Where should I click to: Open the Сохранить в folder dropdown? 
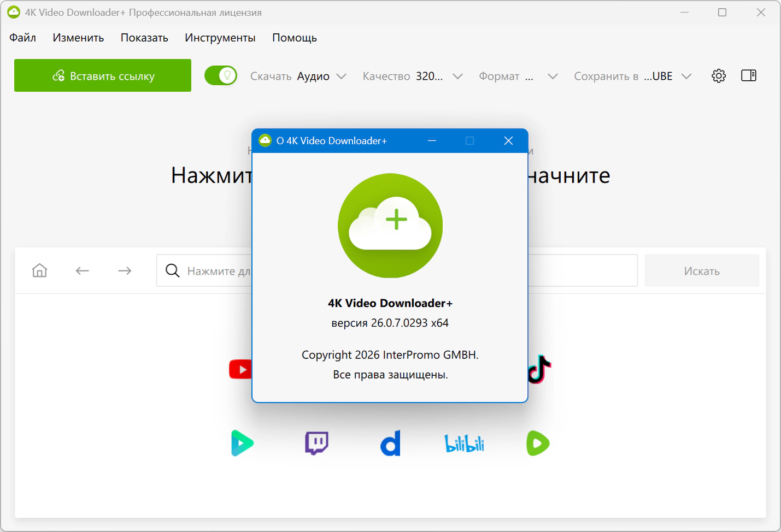tap(632, 76)
